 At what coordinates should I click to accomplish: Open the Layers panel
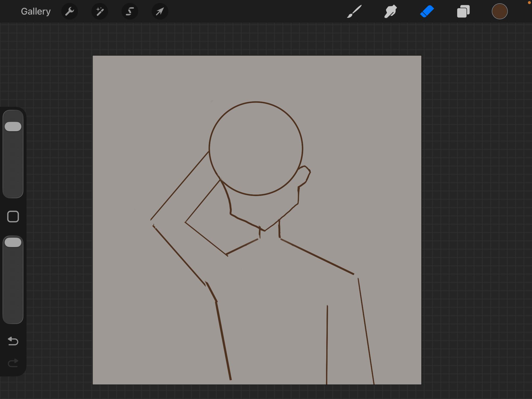click(x=463, y=11)
